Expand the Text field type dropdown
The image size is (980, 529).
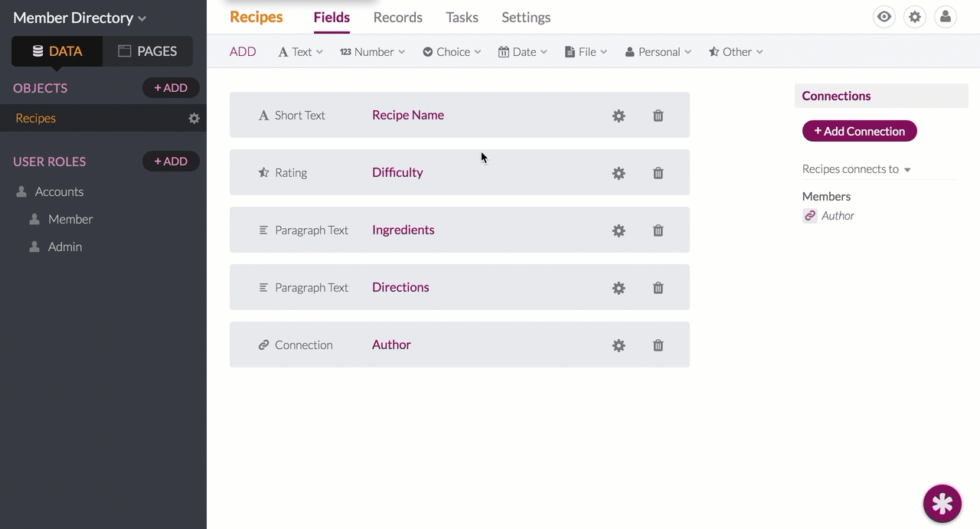coord(300,52)
